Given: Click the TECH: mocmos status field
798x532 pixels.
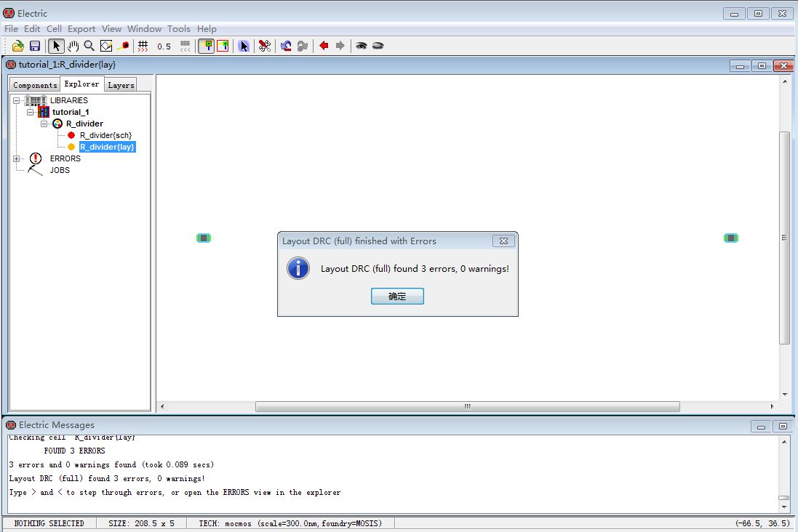Looking at the screenshot, I should tap(290, 523).
